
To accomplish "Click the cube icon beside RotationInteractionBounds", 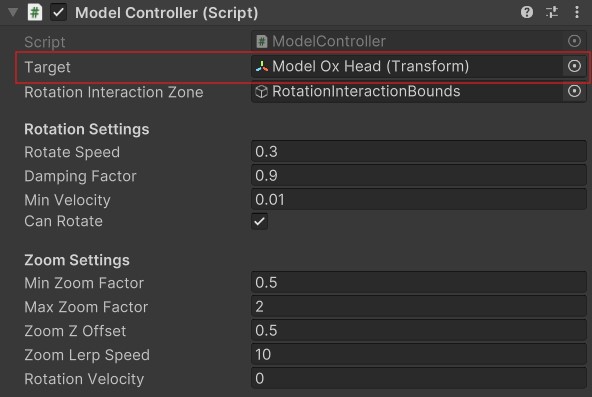I will point(262,91).
